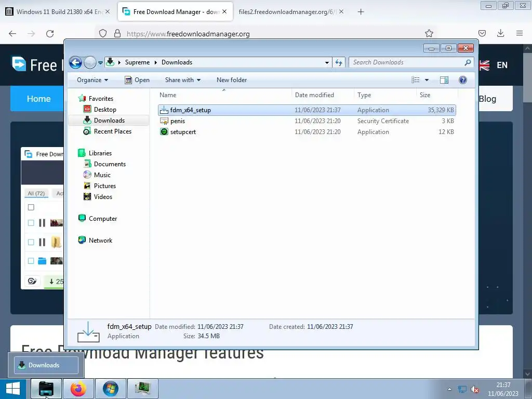Click the Downloads taskbar preview thumbnail
This screenshot has width=532, height=399.
pyautogui.click(x=46, y=365)
